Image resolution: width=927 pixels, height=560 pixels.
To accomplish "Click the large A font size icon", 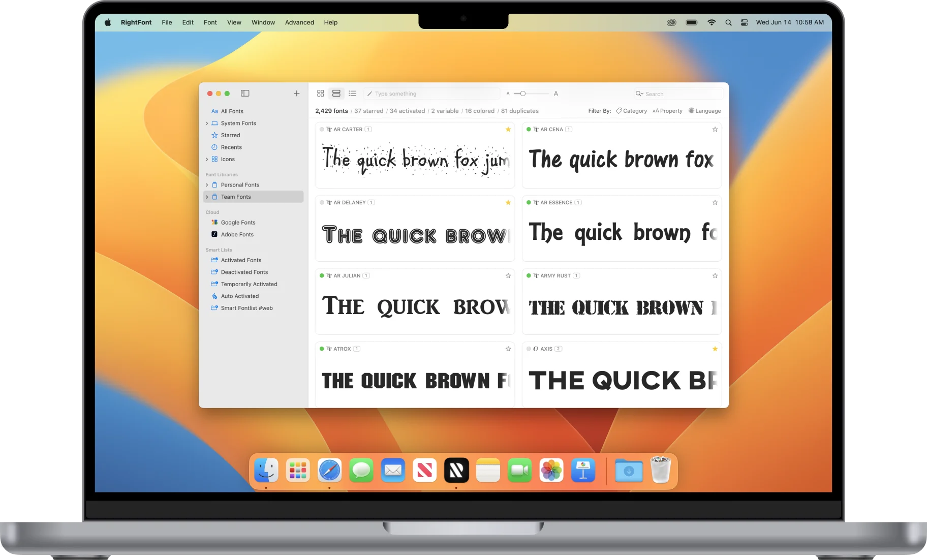I will point(556,94).
